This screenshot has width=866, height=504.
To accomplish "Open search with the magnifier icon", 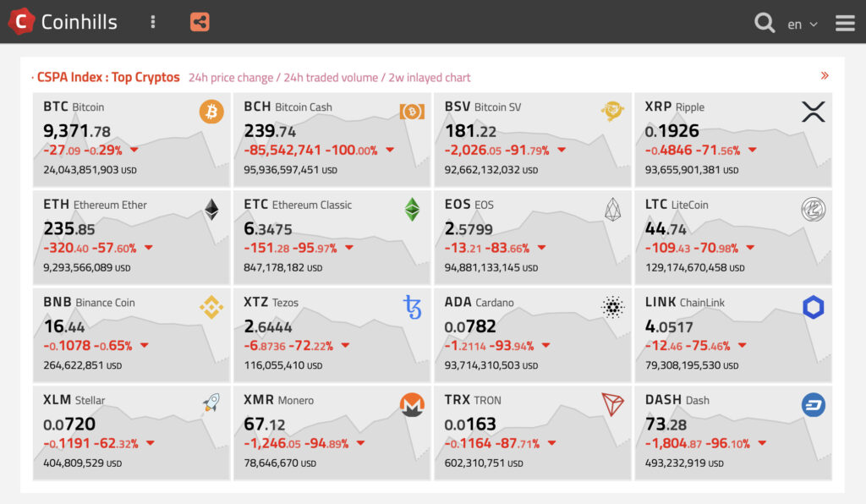I will point(765,23).
